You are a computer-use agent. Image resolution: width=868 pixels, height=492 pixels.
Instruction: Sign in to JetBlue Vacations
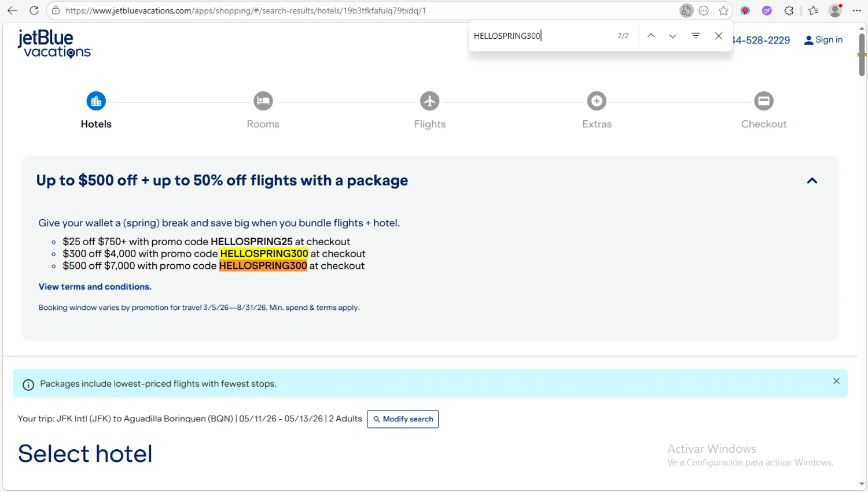823,40
